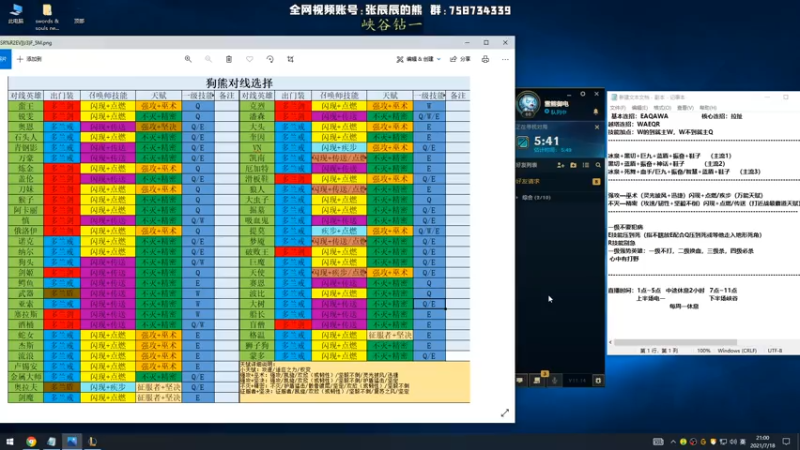Open the Edit menu in Notepad
This screenshot has width=800, height=450.
coord(639,108)
